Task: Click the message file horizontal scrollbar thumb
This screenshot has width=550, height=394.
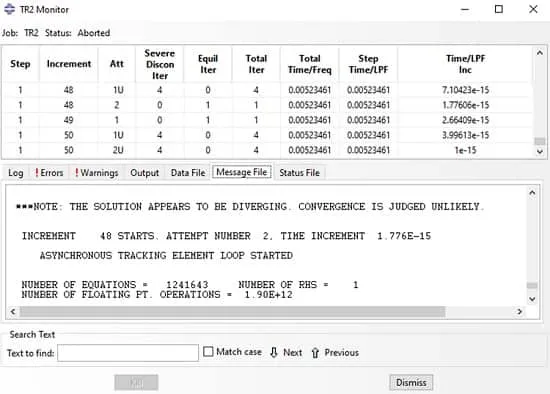Action: 232,311
